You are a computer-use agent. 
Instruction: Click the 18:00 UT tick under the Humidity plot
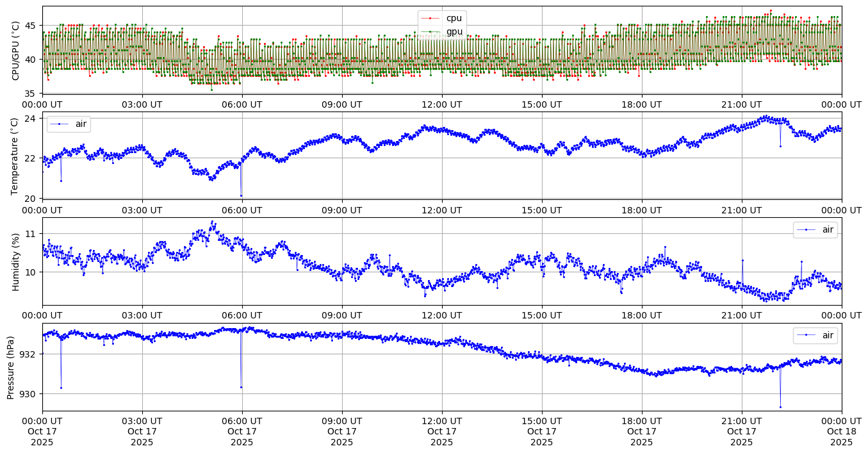tap(641, 315)
